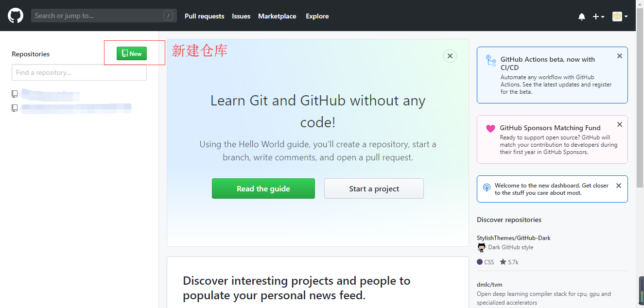644x308 pixels.
Task: Click Read the guide button
Action: 263,188
